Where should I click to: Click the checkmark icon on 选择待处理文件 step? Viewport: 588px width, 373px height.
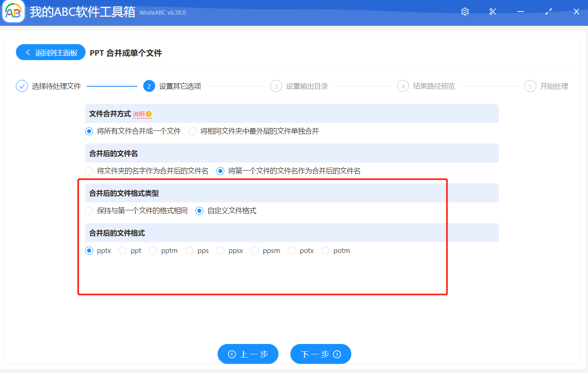click(x=22, y=86)
